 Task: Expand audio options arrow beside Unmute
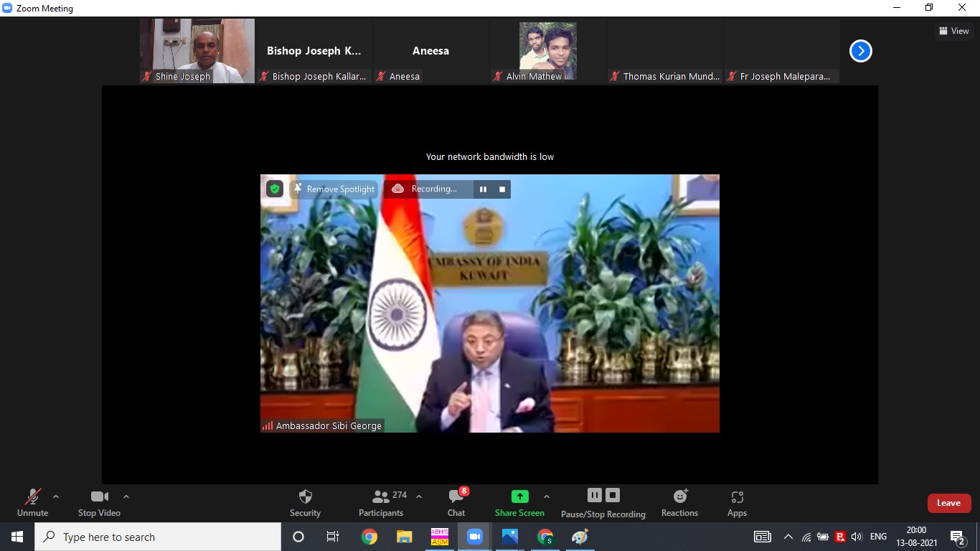56,496
